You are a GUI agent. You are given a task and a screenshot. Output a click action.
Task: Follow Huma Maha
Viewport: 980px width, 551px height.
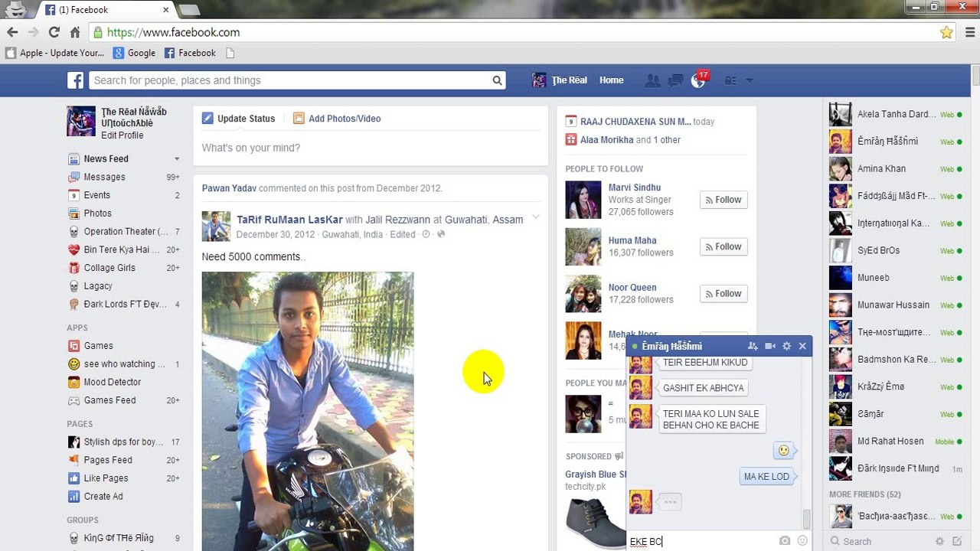[x=723, y=246]
